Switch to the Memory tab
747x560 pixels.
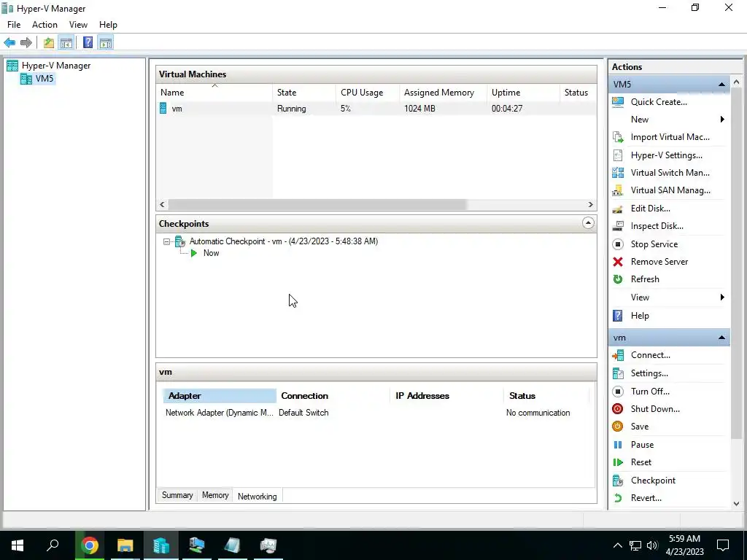point(215,495)
